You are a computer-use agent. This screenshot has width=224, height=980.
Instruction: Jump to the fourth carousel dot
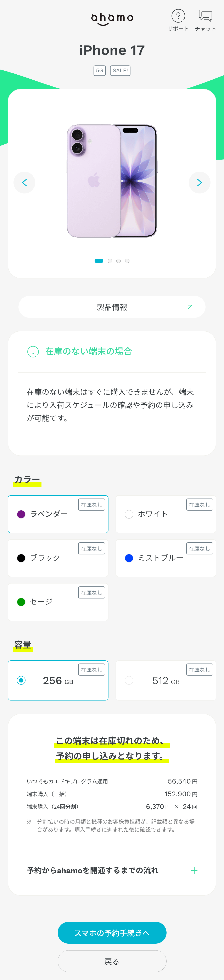coord(127,261)
